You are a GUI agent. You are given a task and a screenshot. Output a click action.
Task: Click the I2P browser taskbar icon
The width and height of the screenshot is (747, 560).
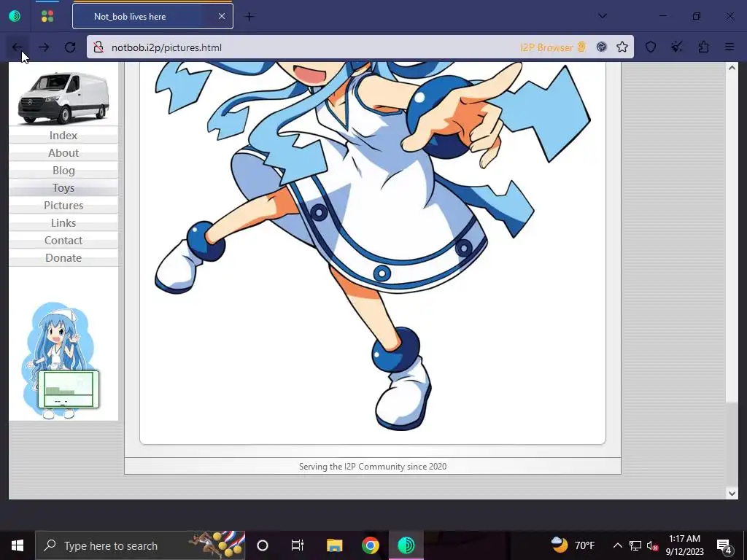coord(406,545)
